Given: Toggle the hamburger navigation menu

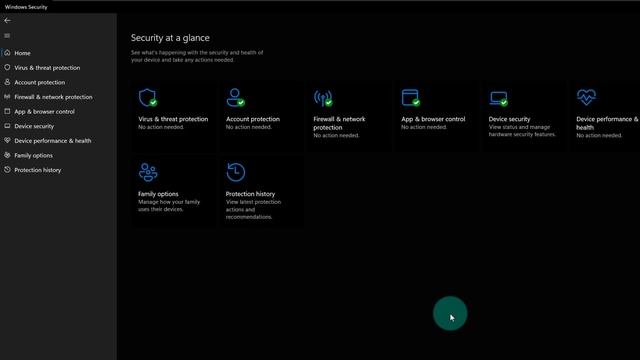Looking at the screenshot, I should [x=7, y=36].
